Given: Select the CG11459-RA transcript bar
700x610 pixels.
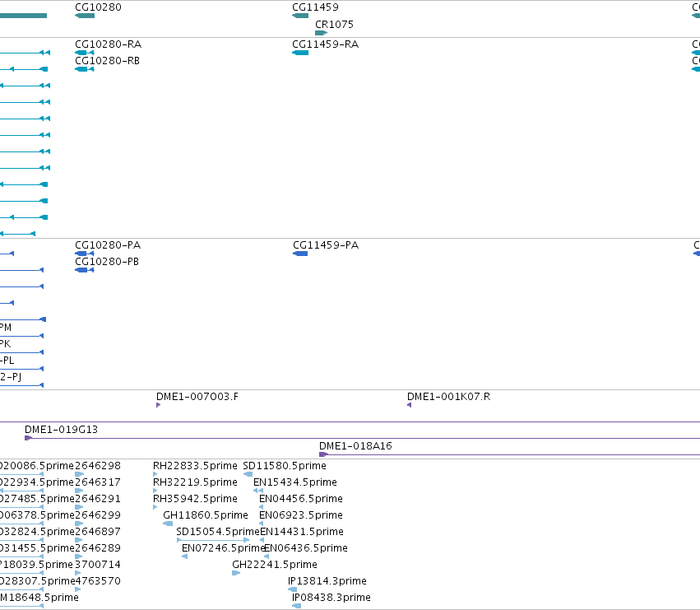Looking at the screenshot, I should [300, 53].
